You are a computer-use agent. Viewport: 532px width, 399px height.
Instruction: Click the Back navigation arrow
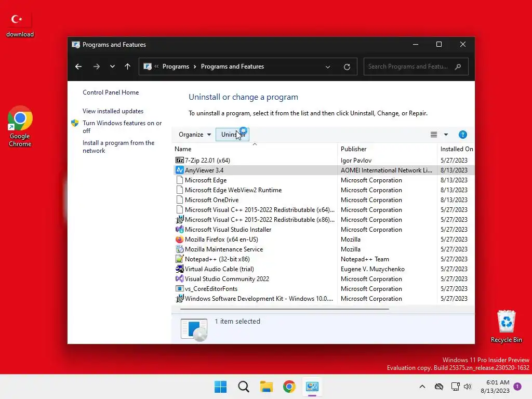tap(78, 66)
